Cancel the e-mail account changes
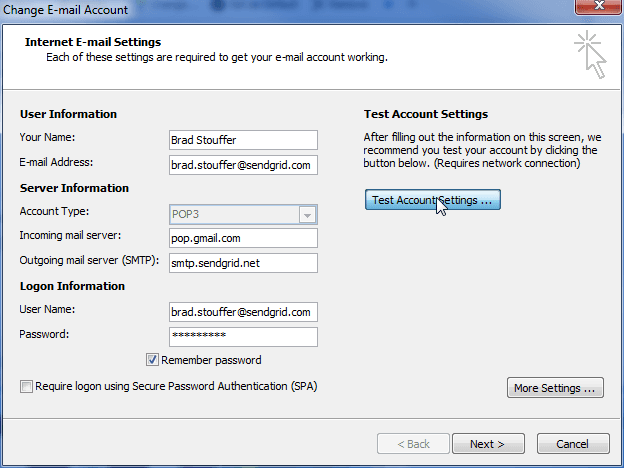The height and width of the screenshot is (468, 624). (573, 443)
